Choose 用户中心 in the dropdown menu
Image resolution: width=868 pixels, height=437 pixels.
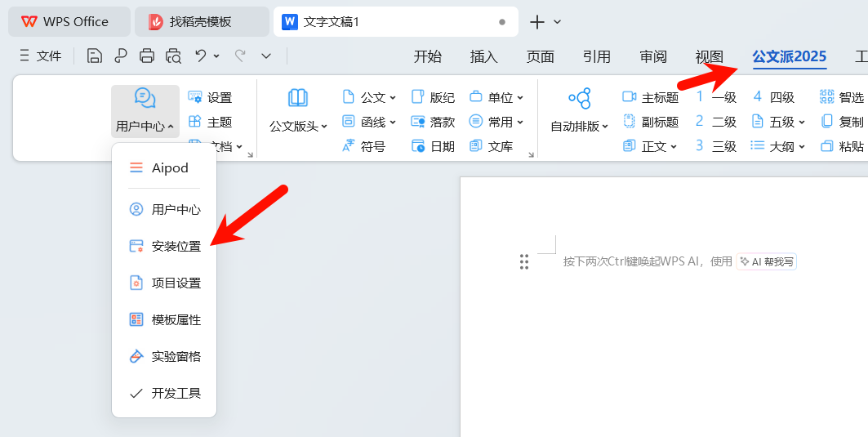click(164, 209)
